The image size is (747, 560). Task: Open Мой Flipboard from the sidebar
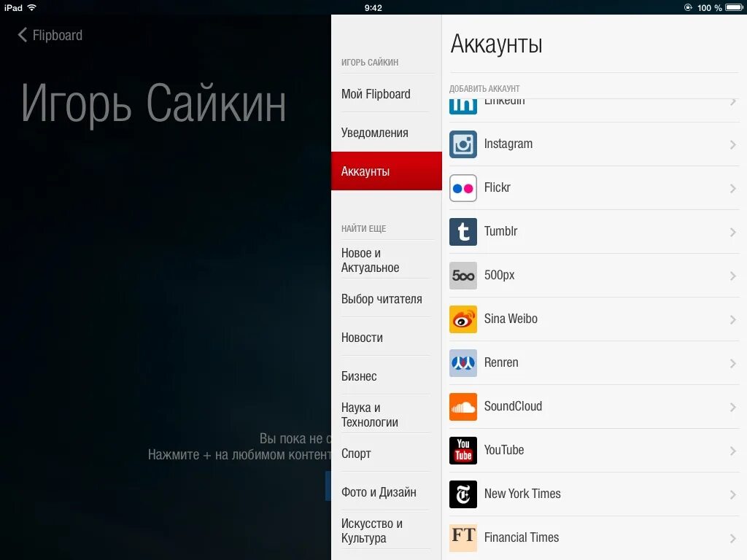pyautogui.click(x=376, y=94)
